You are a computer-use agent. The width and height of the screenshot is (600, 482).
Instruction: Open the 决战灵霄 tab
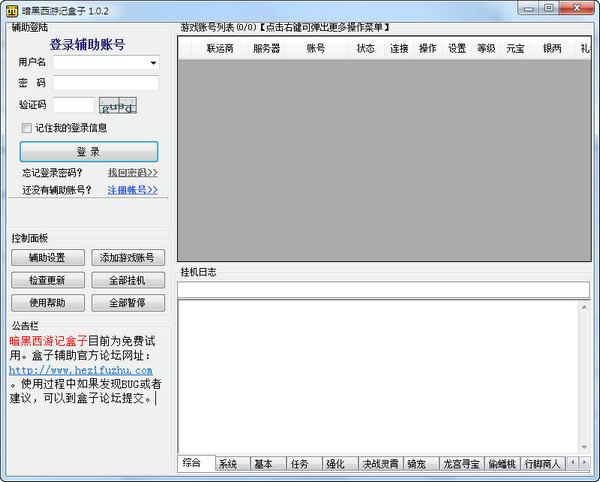381,464
